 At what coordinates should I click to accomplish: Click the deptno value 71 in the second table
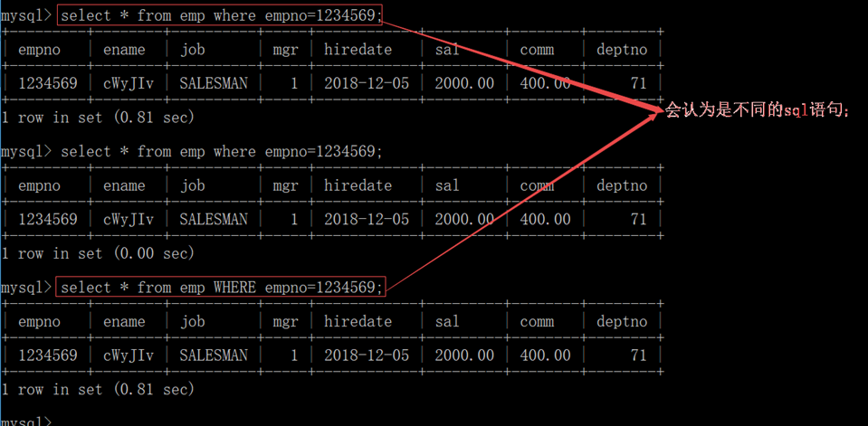(x=638, y=219)
